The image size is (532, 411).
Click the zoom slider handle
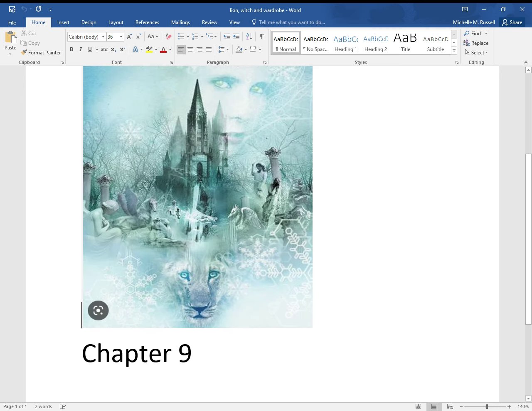tap(487, 407)
